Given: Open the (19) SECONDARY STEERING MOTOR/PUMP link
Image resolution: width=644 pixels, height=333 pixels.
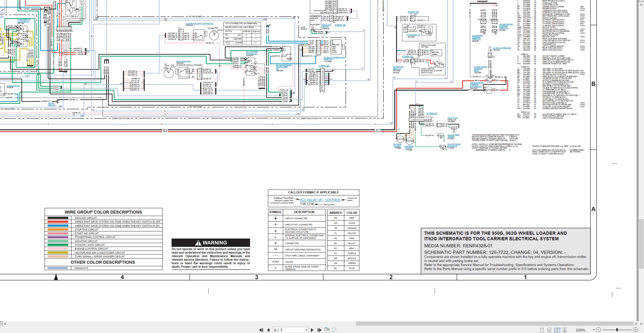Looking at the screenshot, I should [477, 85].
